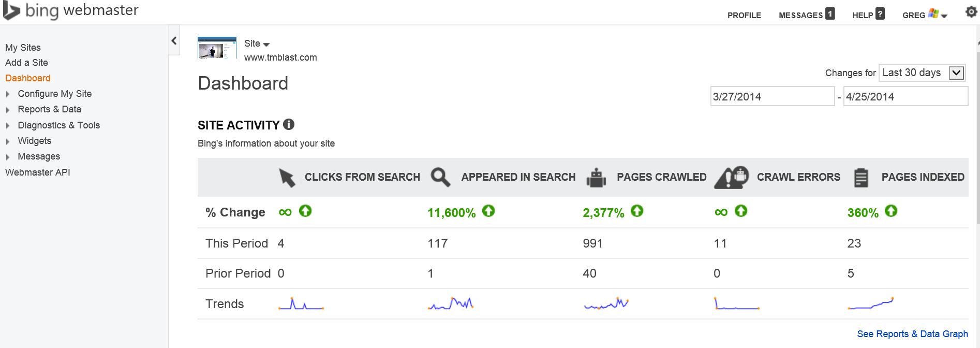Click the Messages count badge

click(x=830, y=13)
